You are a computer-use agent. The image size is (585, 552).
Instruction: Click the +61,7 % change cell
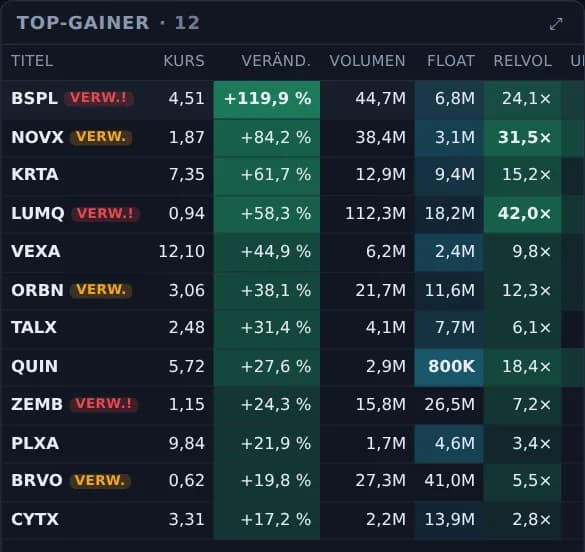point(267,175)
